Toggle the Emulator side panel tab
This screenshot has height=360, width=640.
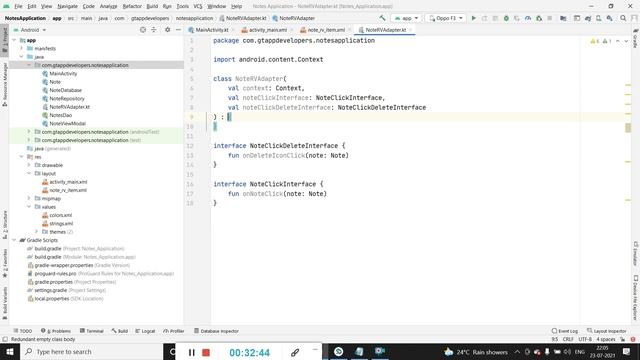(636, 253)
